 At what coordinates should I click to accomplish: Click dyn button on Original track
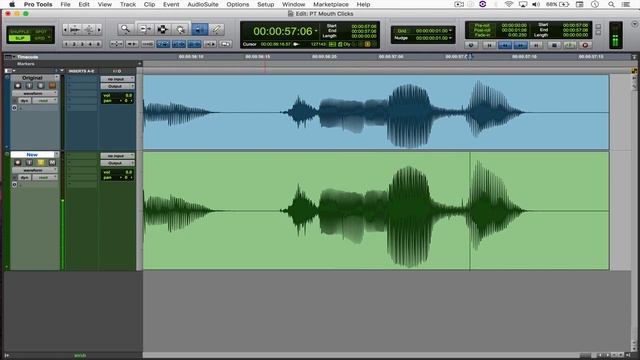tap(24, 100)
